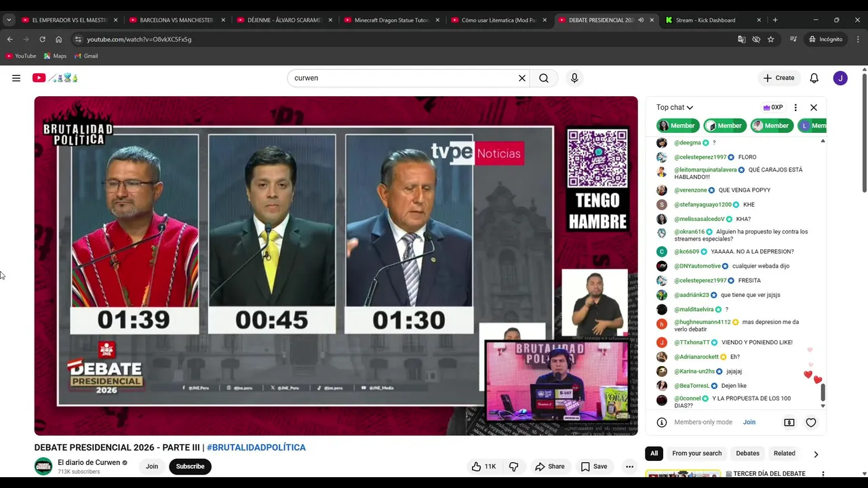Screen dimensions: 868x488
Task: Switch to EL EMPERADOR VS EL MAESTRO tab
Action: [68, 20]
